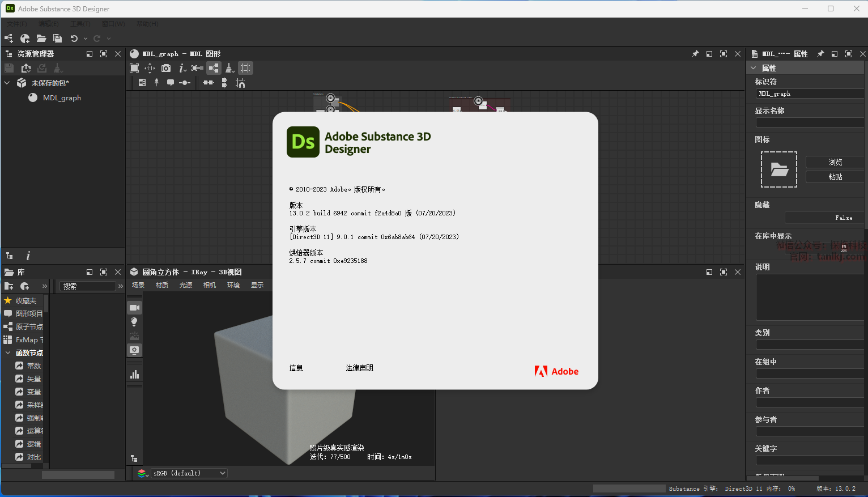
Task: Collapse the 函数节点 category in library
Action: (x=8, y=352)
